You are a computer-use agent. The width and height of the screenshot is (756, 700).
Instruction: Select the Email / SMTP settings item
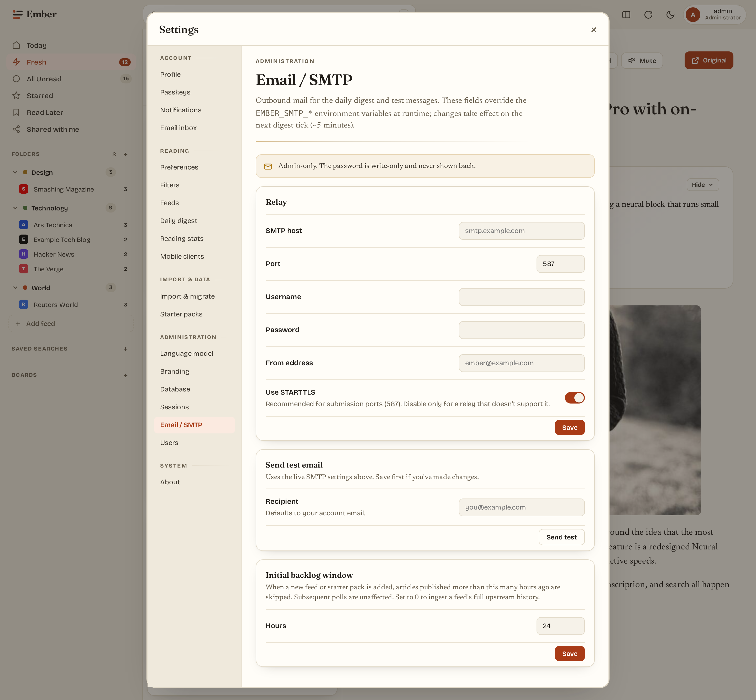[x=194, y=425]
